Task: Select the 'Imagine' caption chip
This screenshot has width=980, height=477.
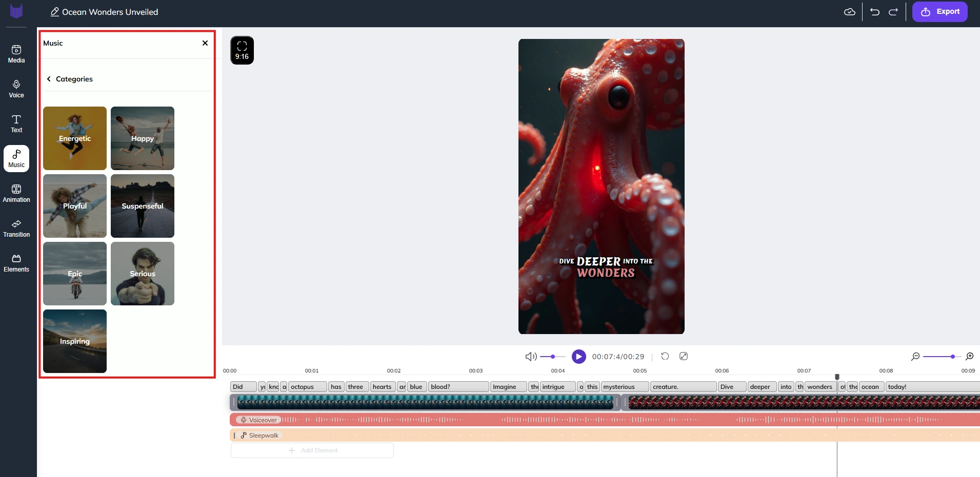Action: (509, 387)
